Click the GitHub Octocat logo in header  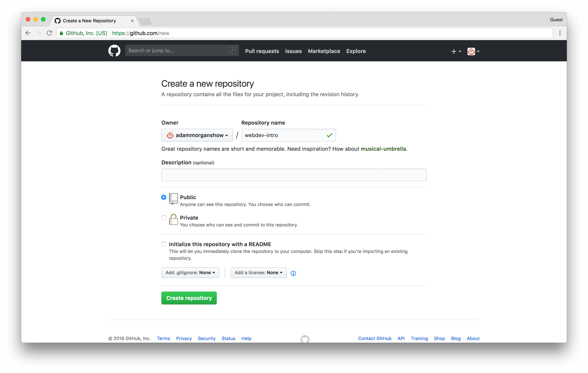point(114,51)
